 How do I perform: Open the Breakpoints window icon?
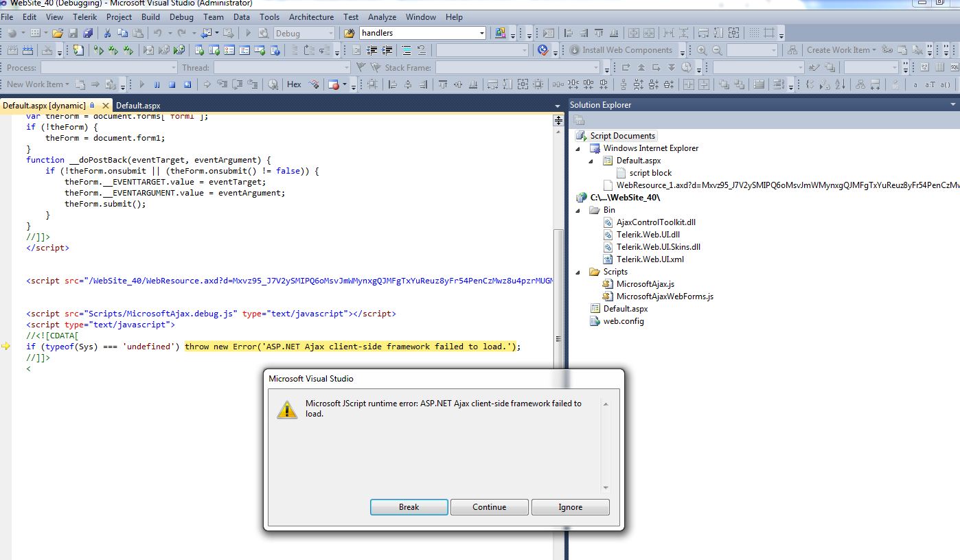pyautogui.click(x=334, y=84)
